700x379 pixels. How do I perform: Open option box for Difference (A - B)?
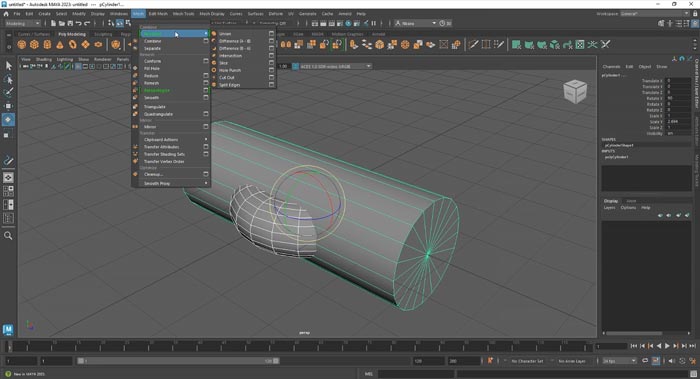click(271, 41)
